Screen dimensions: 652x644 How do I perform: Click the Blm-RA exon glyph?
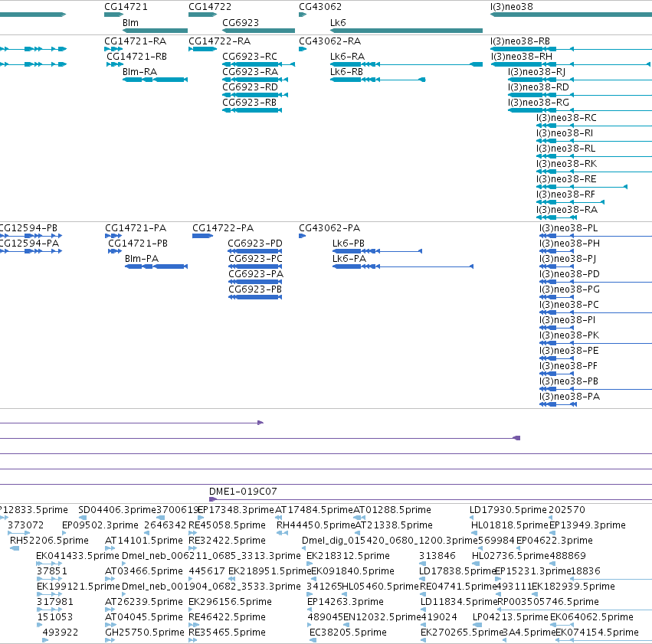(155, 80)
